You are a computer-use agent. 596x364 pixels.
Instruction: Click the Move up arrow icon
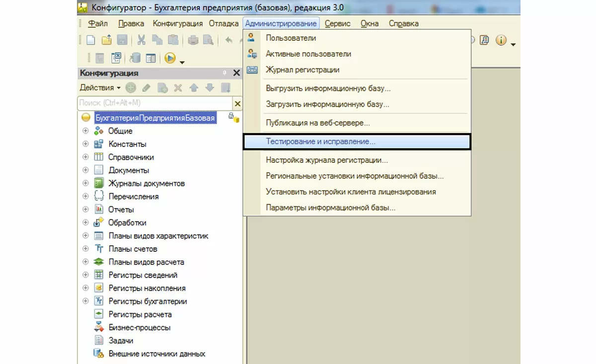(194, 88)
